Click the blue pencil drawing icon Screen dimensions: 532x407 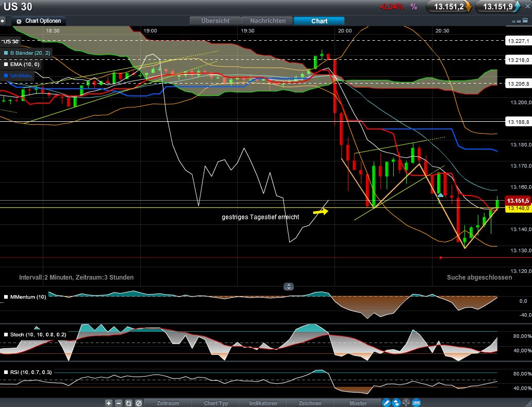click(x=386, y=403)
